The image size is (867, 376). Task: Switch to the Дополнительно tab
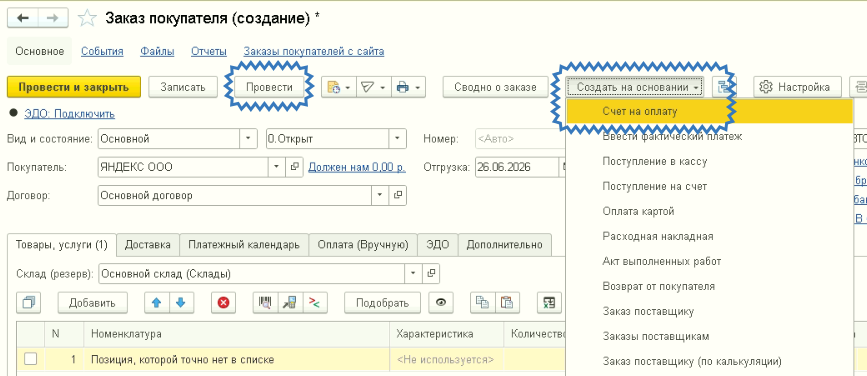tap(505, 244)
